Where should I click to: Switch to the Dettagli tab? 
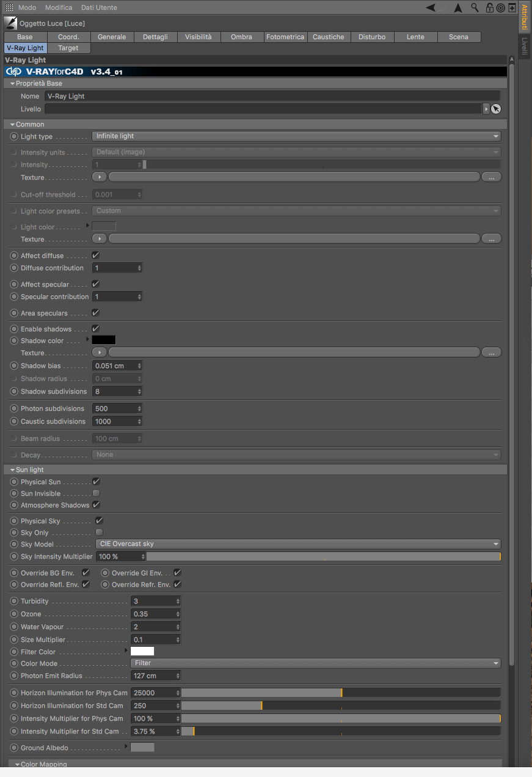[155, 37]
